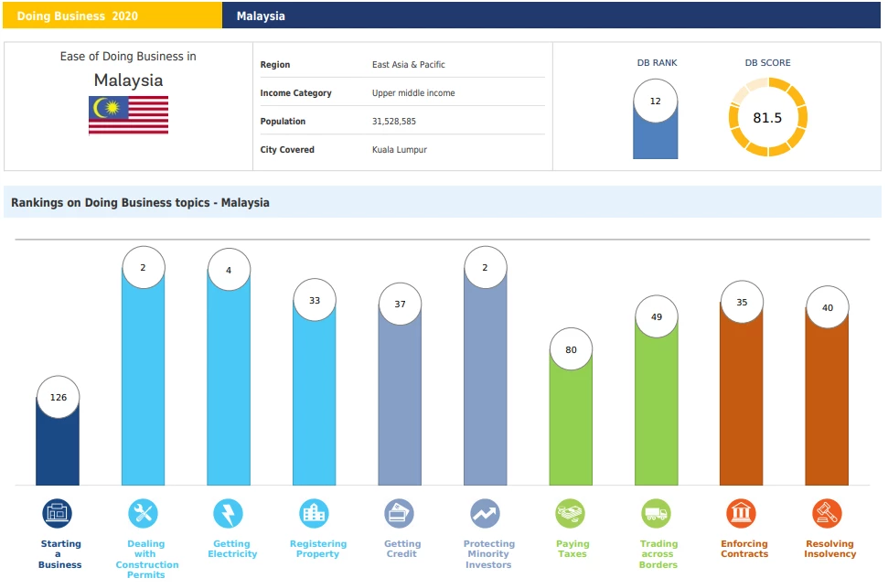Click the DB Score 81.5 donut chart
This screenshot has width=888, height=588.
tap(768, 117)
